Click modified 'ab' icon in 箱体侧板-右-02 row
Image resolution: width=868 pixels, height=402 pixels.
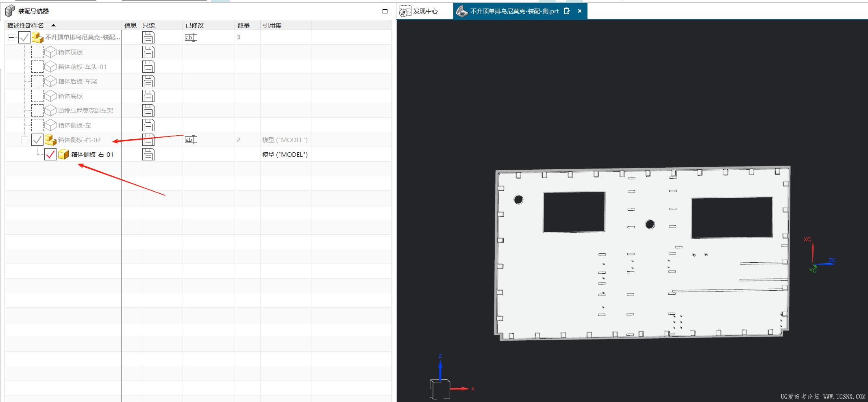click(191, 140)
